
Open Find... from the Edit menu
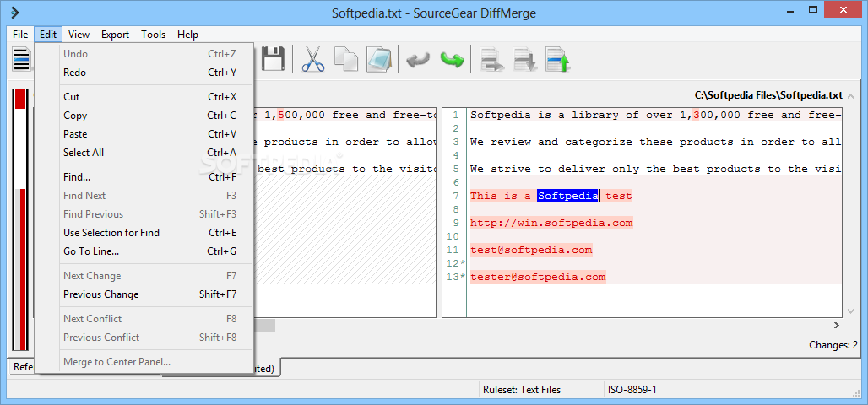(x=144, y=177)
